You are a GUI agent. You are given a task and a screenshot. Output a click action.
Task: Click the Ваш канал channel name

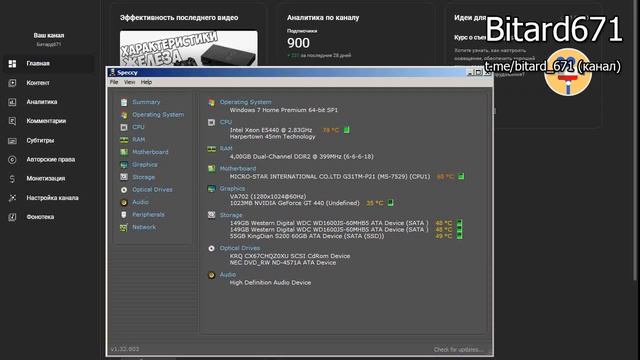click(x=49, y=36)
